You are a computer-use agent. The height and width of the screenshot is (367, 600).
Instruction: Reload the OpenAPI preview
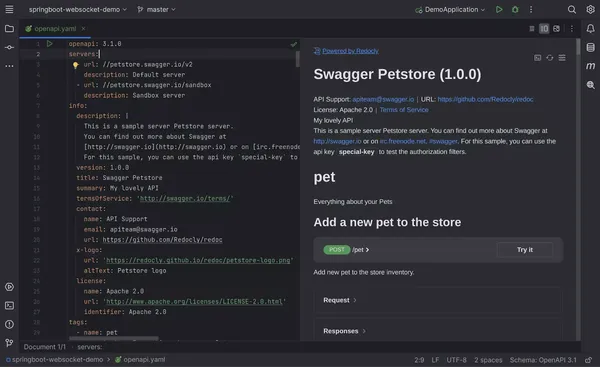pyautogui.click(x=550, y=58)
